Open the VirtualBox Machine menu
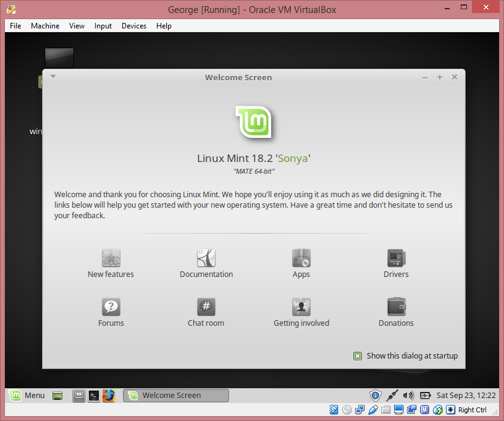This screenshot has width=504, height=421. point(45,26)
